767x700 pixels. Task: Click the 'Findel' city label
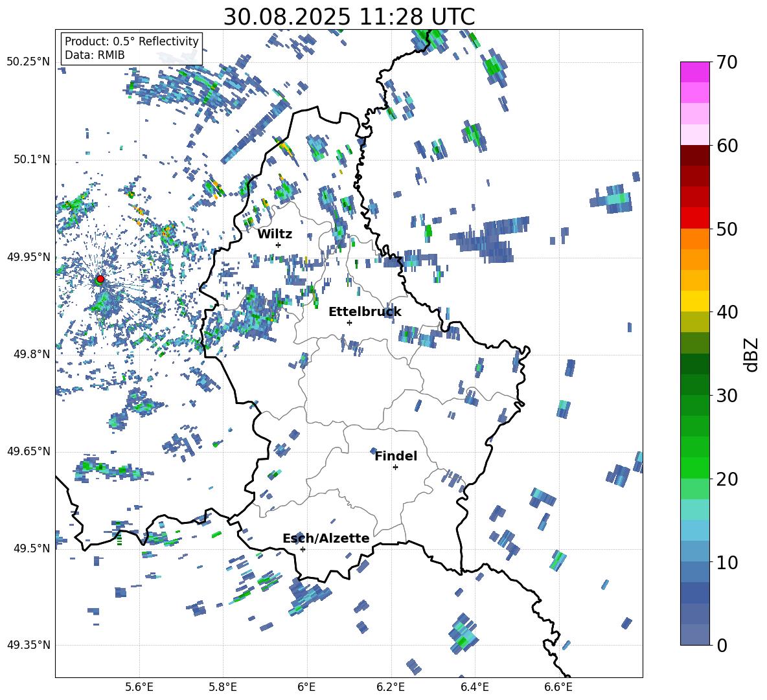[x=396, y=456]
